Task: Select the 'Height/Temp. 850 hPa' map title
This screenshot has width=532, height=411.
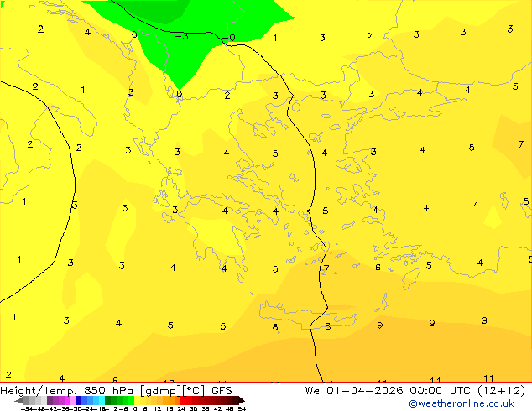Action: [x=66, y=391]
